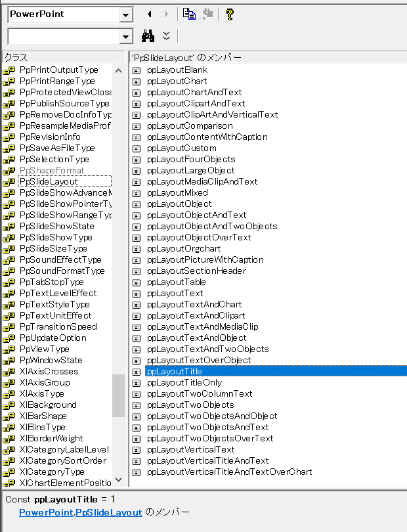This screenshot has height=532, width=407.
Task: Select the PpSaveAsFileType class
Action: point(57,148)
